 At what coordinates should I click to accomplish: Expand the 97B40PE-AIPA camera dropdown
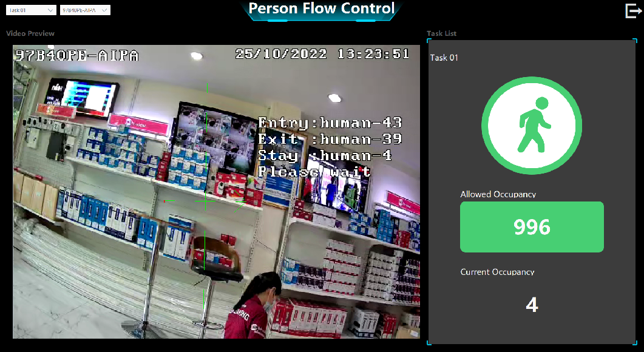pos(86,10)
